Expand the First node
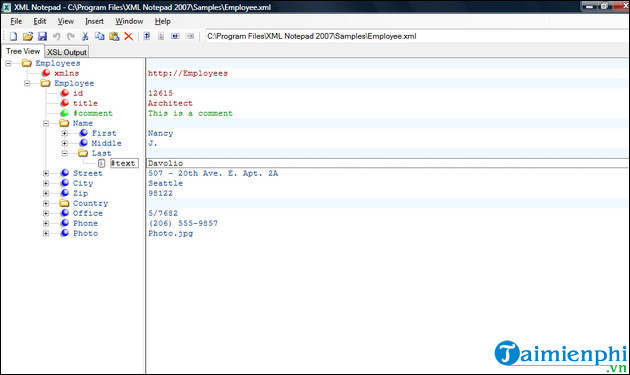Viewport: 630px width, 375px height. point(65,133)
